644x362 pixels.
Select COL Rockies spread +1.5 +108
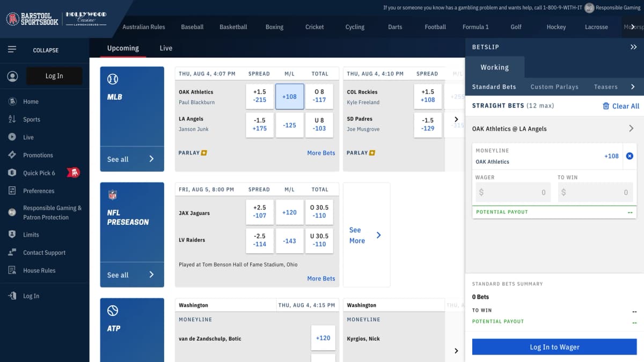click(x=428, y=97)
